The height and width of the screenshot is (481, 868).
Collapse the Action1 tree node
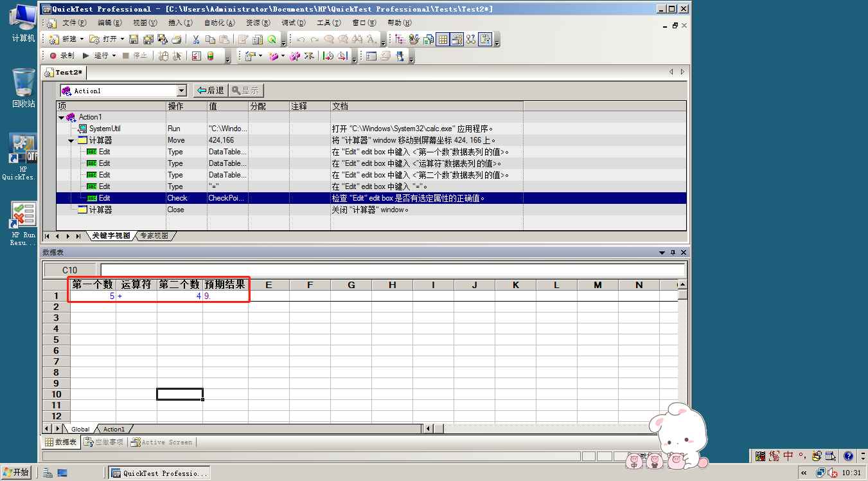point(62,117)
